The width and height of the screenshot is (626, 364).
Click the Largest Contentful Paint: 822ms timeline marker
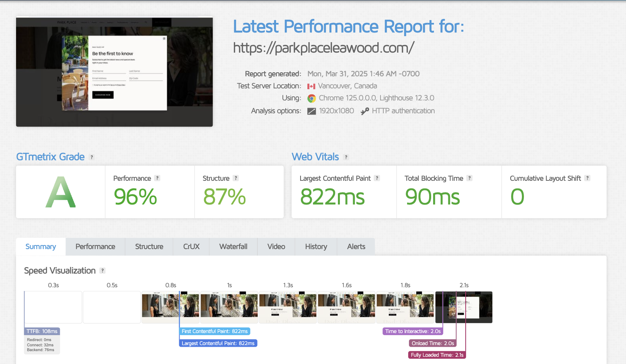(218, 344)
